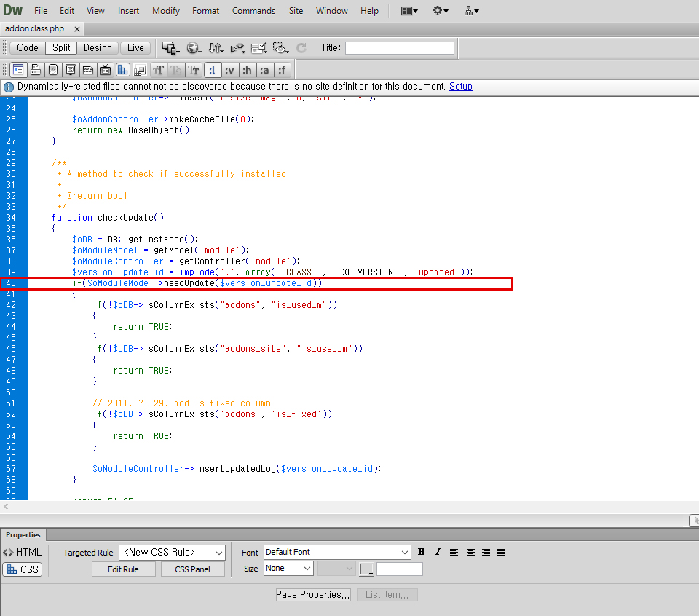Switch to Design view
Screen dimensions: 699x616
98,48
